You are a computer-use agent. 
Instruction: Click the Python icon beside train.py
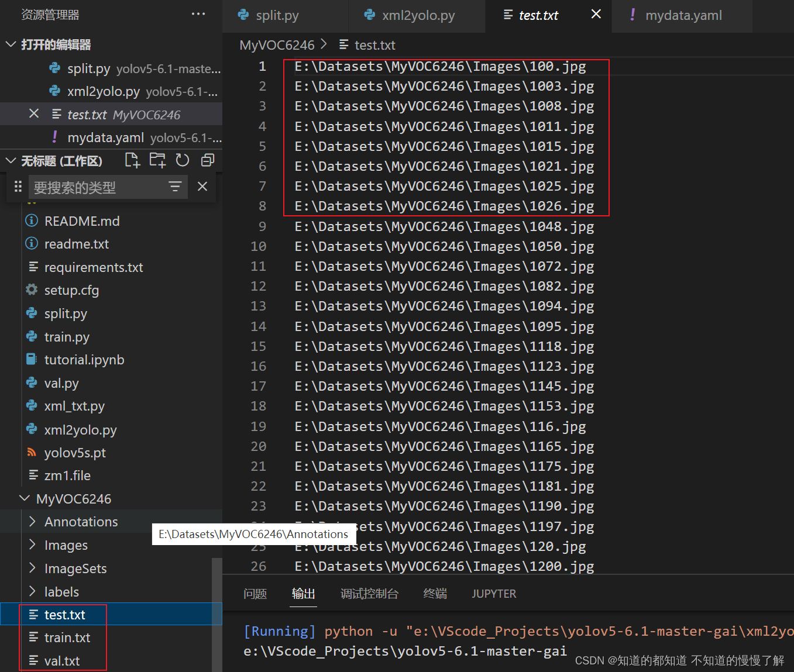pos(32,336)
